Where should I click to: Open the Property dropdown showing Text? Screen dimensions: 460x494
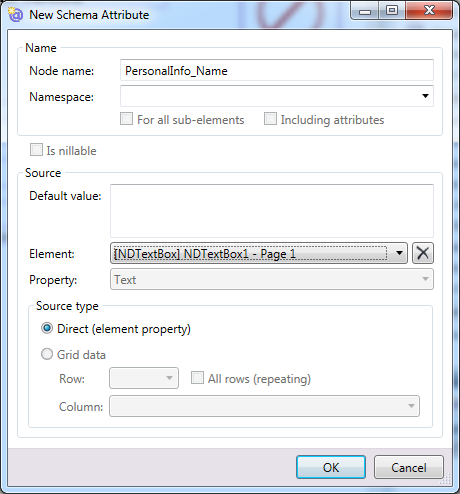[x=272, y=279]
